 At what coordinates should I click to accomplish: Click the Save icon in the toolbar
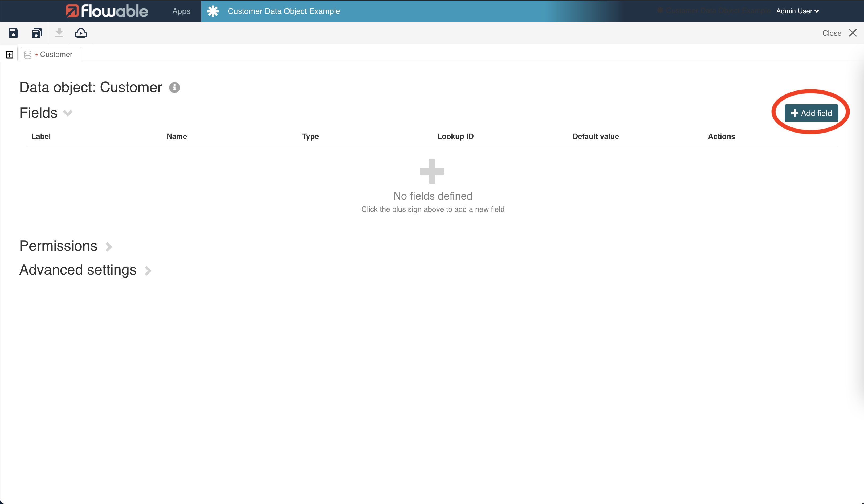coord(13,32)
